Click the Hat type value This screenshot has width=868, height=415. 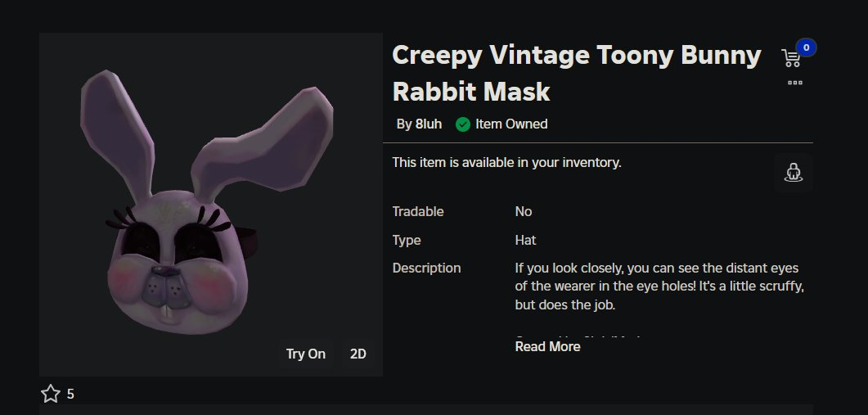tap(525, 240)
